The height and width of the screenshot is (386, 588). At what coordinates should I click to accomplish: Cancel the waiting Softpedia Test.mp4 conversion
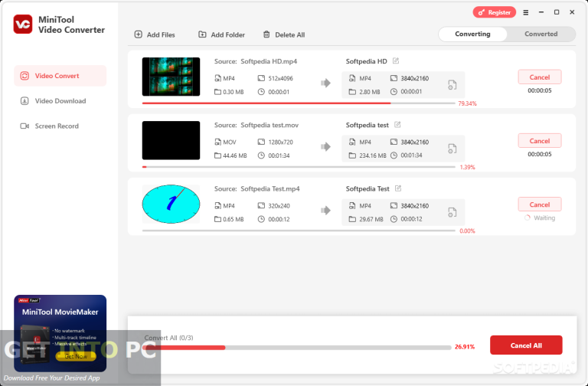point(540,204)
